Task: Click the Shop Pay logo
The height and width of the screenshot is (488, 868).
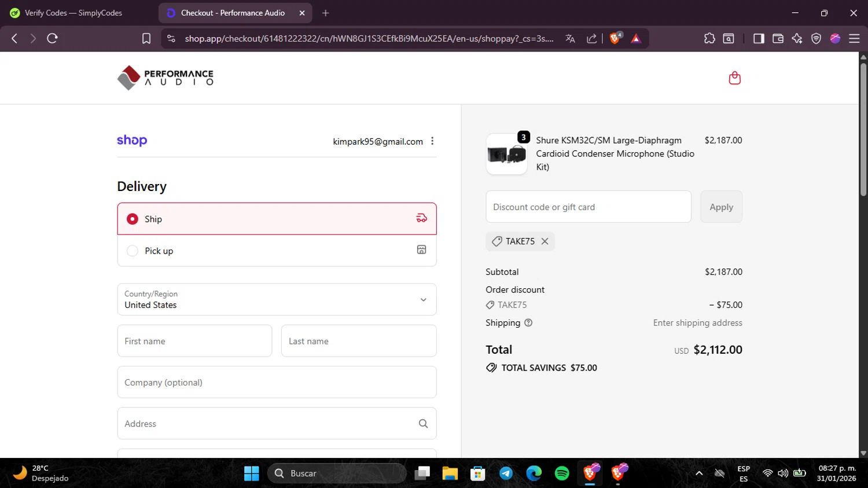Action: (x=132, y=141)
